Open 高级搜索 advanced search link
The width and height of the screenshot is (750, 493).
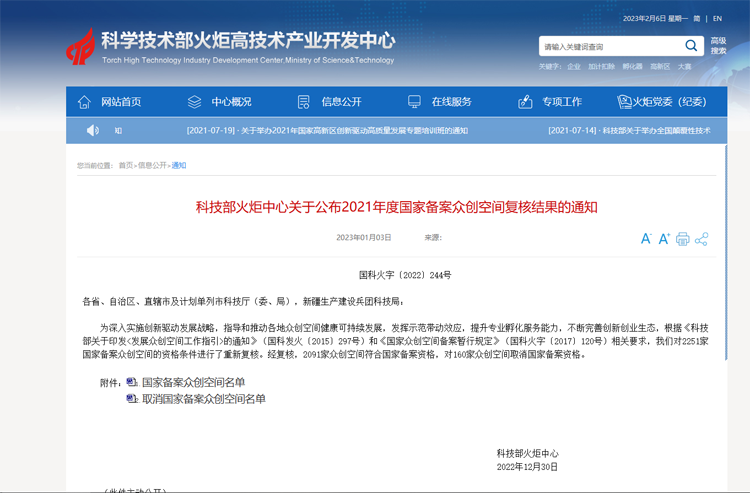[x=718, y=46]
